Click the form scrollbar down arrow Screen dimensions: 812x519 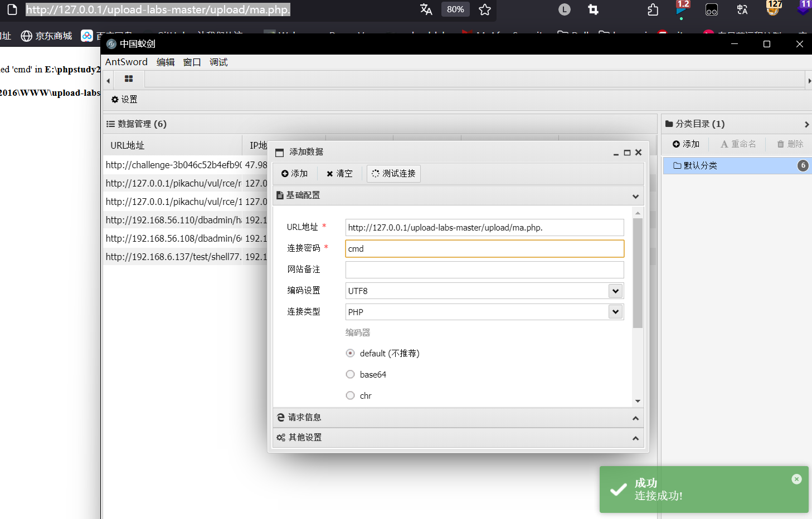638,401
